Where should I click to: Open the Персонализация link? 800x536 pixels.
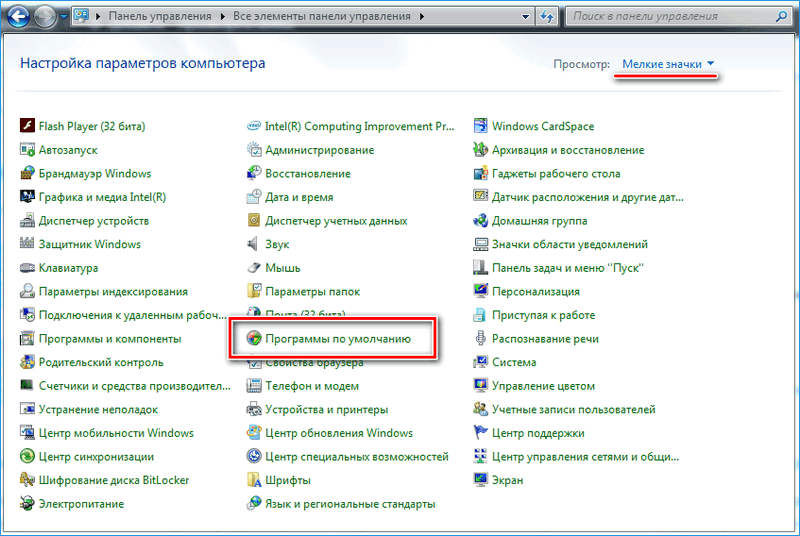[x=535, y=291]
